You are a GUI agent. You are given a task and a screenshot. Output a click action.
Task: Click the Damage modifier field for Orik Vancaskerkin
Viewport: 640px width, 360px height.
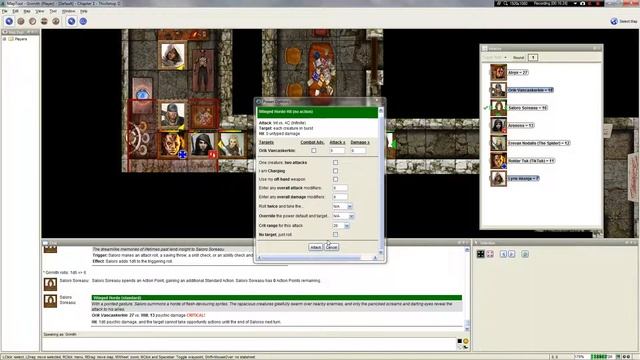point(358,151)
